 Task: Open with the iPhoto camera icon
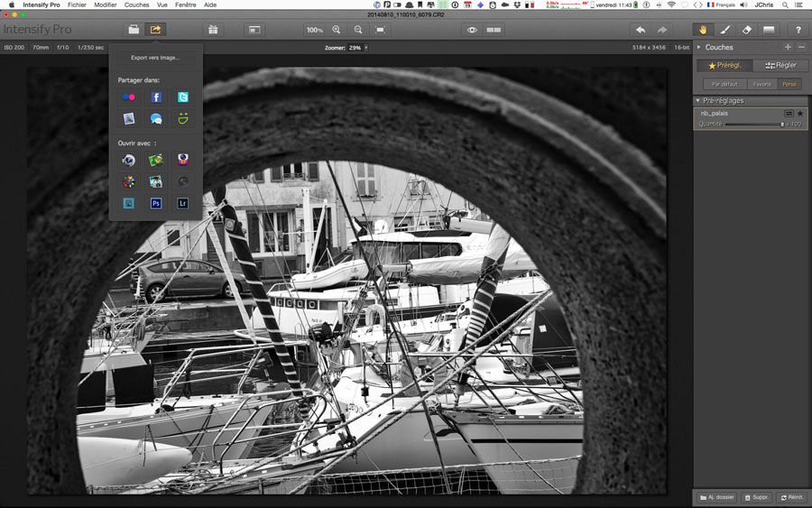click(x=156, y=181)
